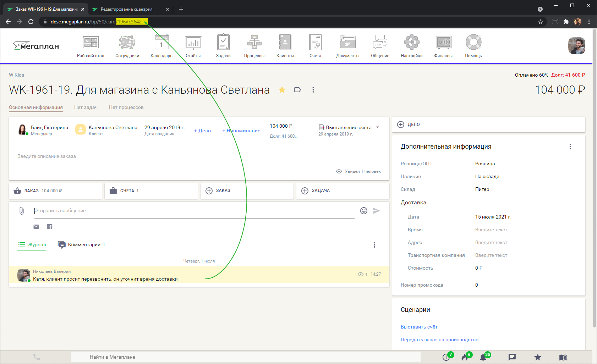This screenshot has width=597, height=364.
Task: Open the Рабочий стол section
Action: point(91,46)
